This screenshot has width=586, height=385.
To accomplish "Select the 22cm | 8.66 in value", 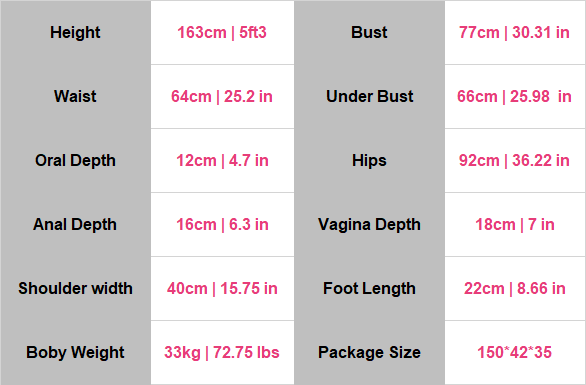I will tap(515, 289).
